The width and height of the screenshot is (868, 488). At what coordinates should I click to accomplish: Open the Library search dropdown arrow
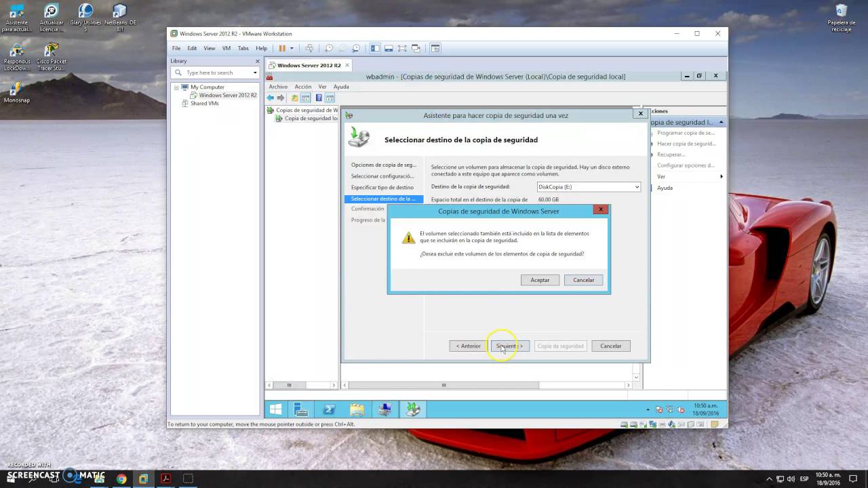[x=255, y=73]
